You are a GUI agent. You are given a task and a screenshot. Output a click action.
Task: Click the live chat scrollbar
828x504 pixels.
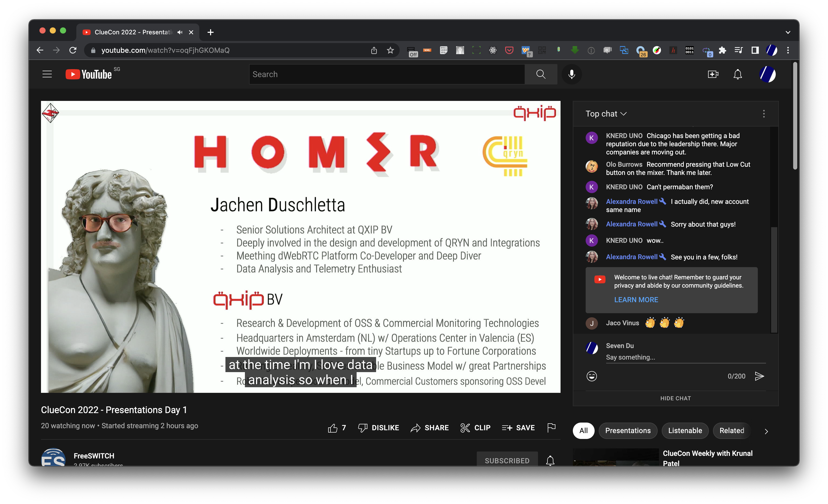pos(774,280)
